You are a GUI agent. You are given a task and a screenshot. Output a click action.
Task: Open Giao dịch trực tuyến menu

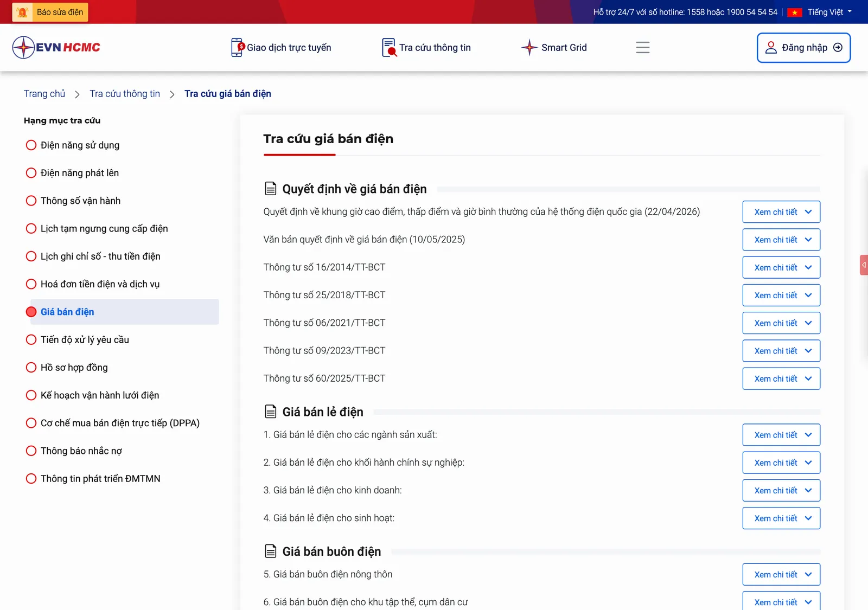click(281, 48)
